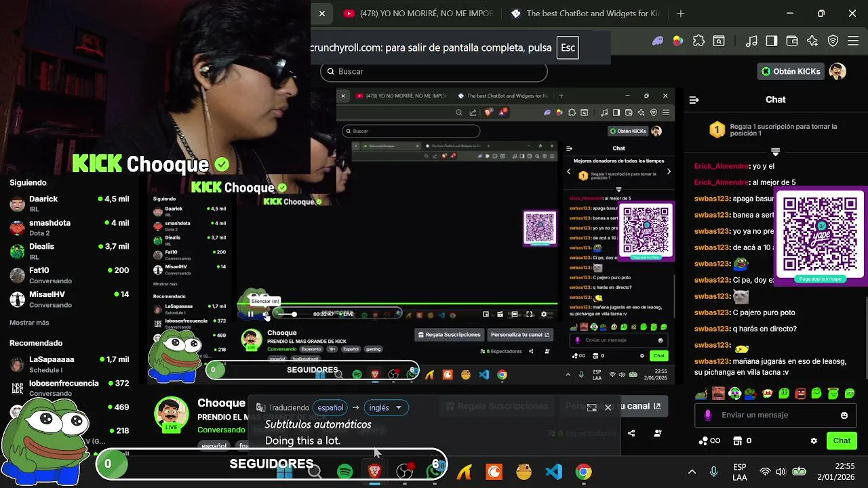This screenshot has height=488, width=868.
Task: Open the volume speaker tray icon
Action: (781, 472)
